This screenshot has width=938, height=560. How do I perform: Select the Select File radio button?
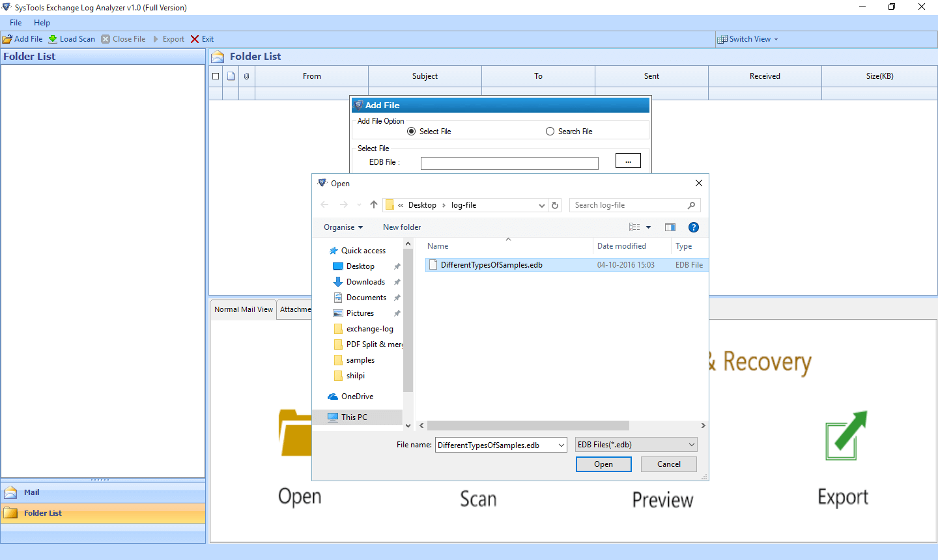pyautogui.click(x=411, y=131)
